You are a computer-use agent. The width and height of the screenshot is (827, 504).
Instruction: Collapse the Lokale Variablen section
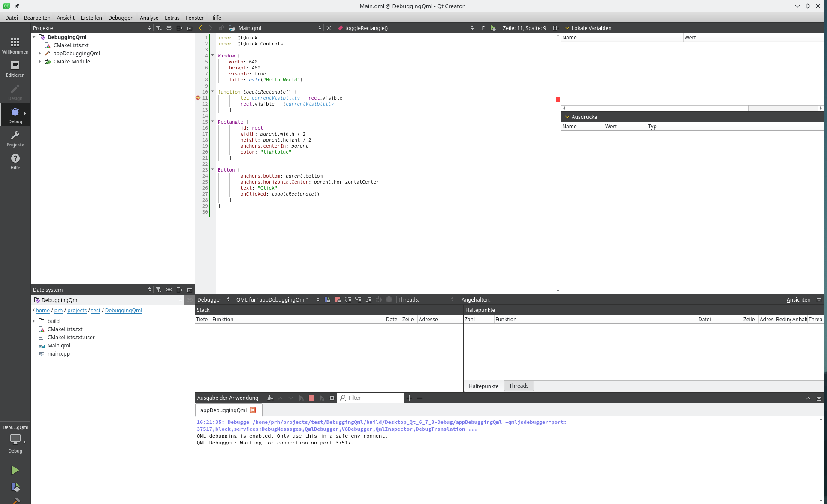[567, 28]
